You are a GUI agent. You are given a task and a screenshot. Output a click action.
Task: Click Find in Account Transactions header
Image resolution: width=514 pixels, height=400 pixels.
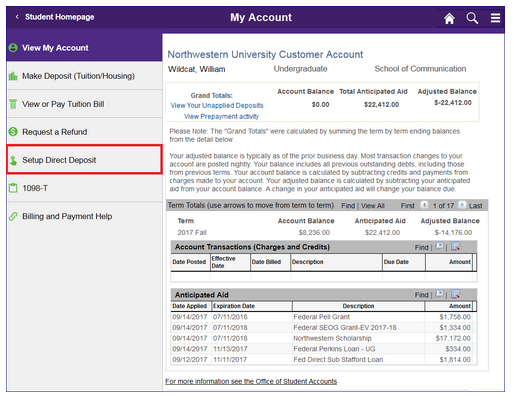(x=421, y=247)
